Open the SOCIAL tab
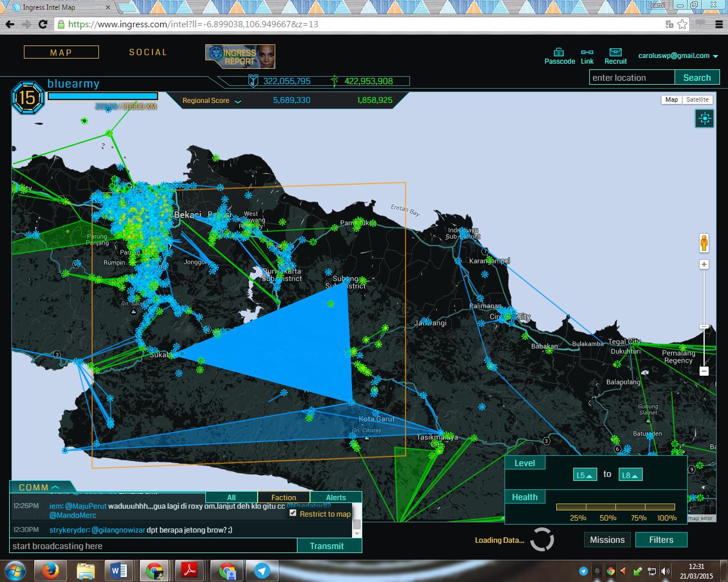728x582 pixels. pyautogui.click(x=148, y=52)
